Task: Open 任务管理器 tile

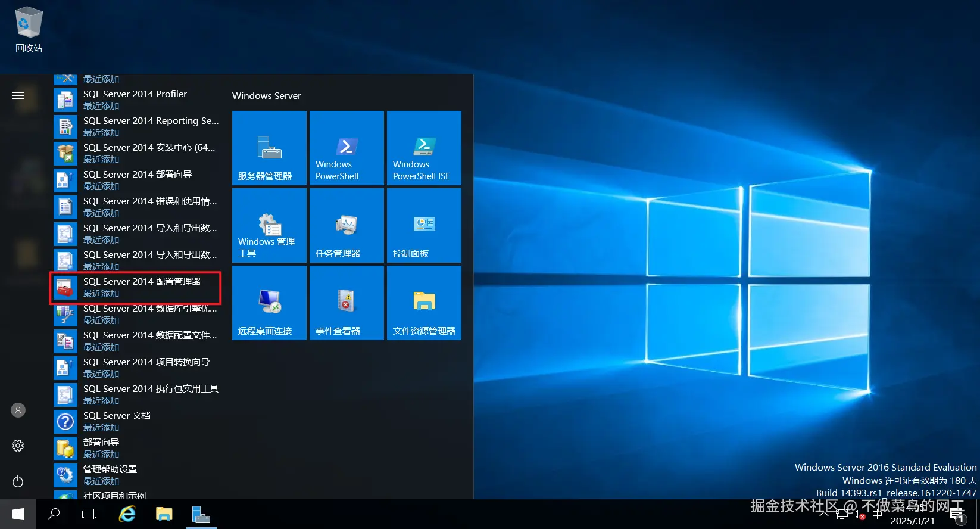Action: 347,225
